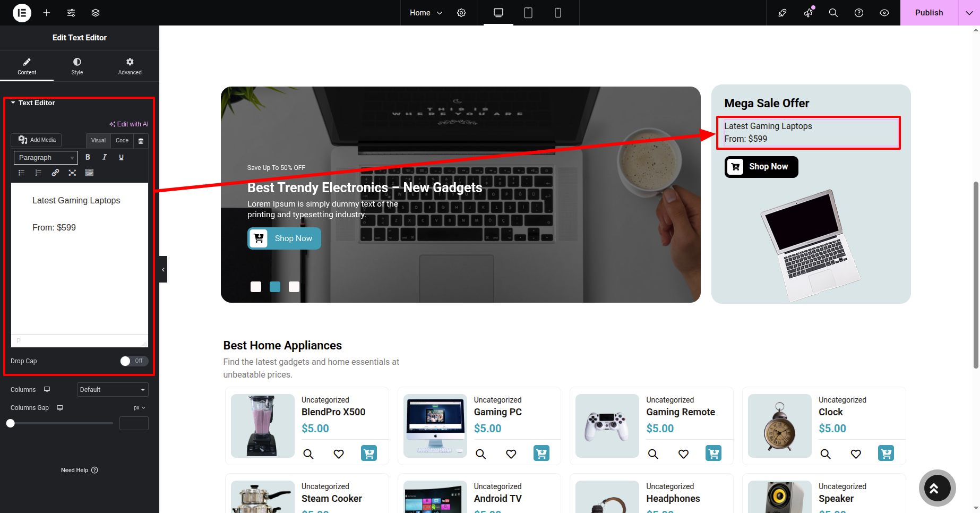The image size is (980, 513).
Task: Switch to the Advanced tab
Action: point(130,66)
